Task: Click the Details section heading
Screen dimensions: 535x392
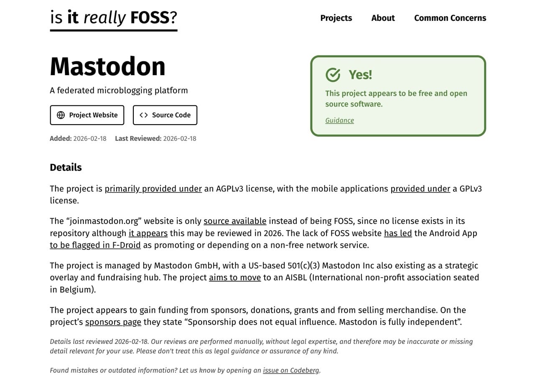Action: point(66,167)
